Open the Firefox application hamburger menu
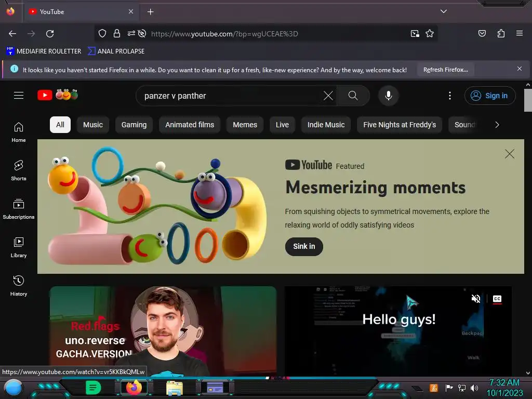This screenshot has height=399, width=532. pos(519,33)
